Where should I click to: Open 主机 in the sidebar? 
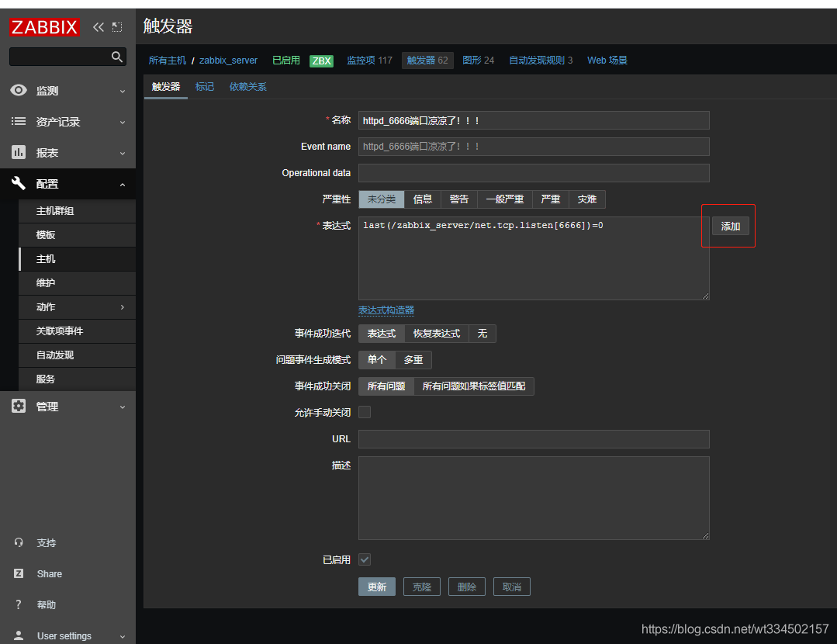point(77,259)
